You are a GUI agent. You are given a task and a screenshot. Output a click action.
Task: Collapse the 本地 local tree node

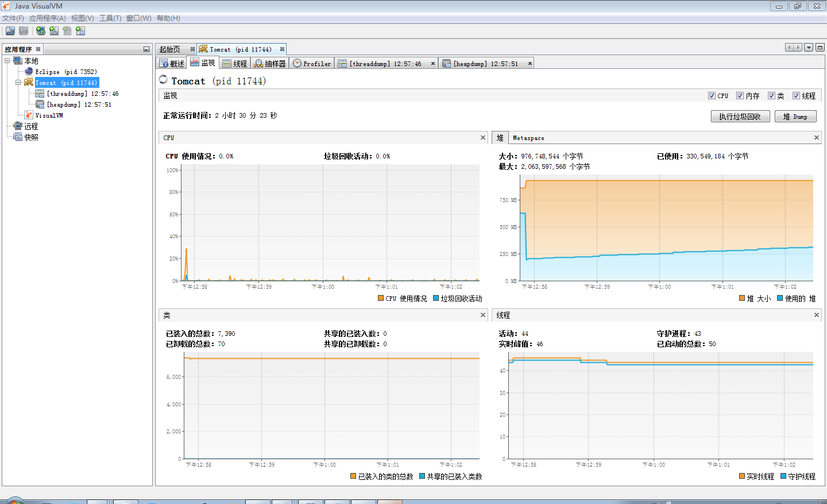(x=7, y=60)
